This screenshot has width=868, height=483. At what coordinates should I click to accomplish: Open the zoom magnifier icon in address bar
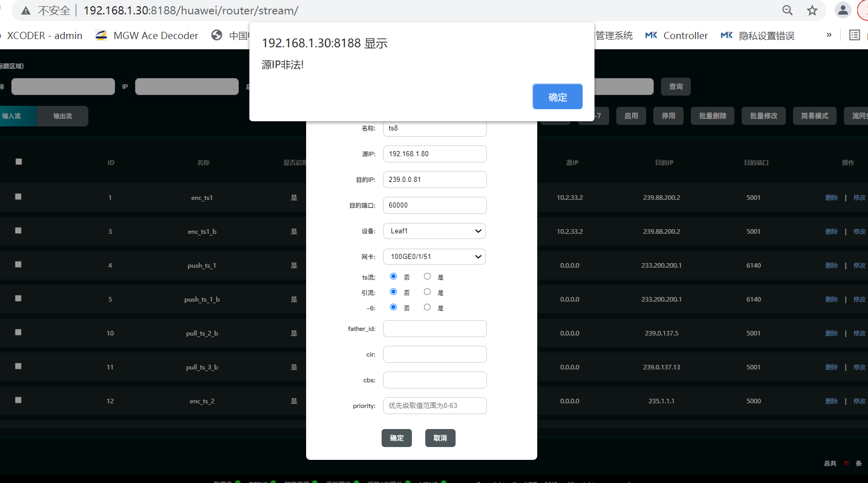787,10
